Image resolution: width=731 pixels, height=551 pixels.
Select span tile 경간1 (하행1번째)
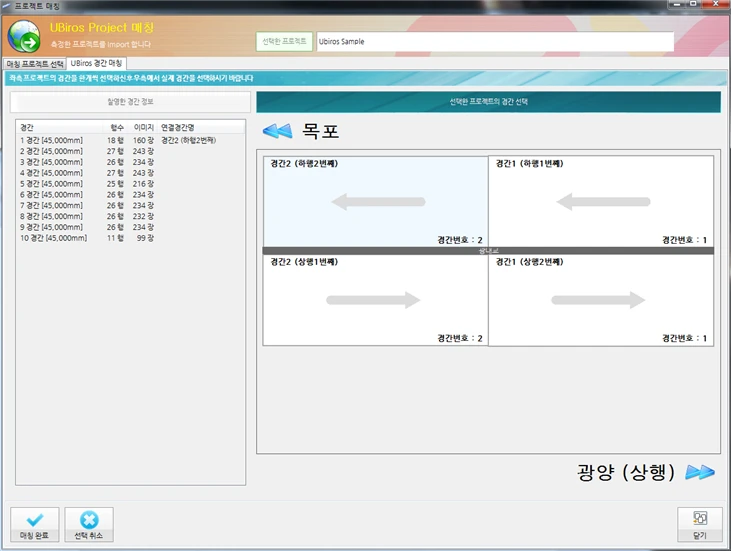pos(601,201)
